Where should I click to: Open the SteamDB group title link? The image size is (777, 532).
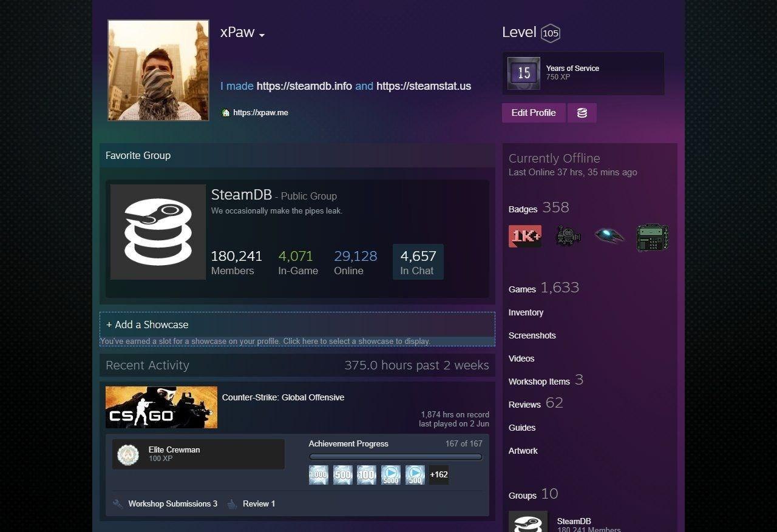point(242,195)
